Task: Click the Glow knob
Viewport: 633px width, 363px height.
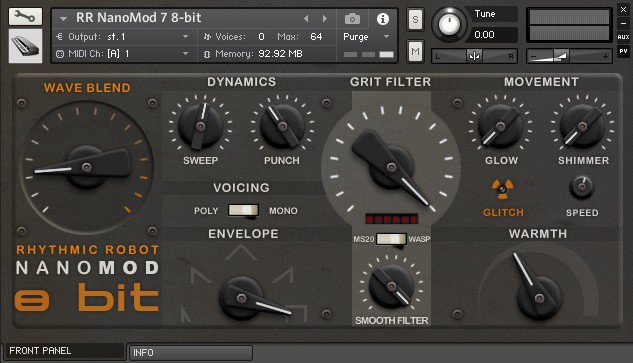Action: 501,126
